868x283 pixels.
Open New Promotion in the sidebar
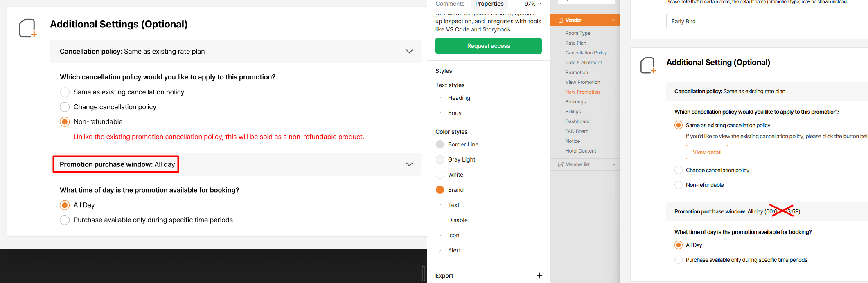click(582, 92)
